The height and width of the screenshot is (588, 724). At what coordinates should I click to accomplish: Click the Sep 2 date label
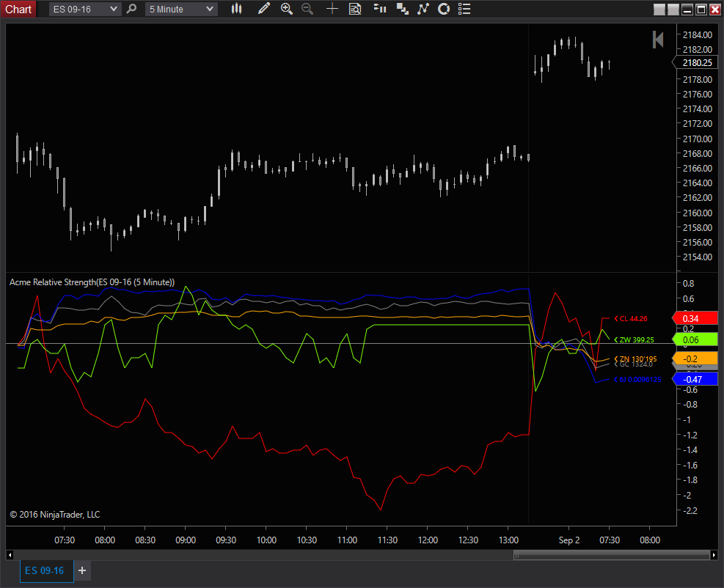pos(569,540)
